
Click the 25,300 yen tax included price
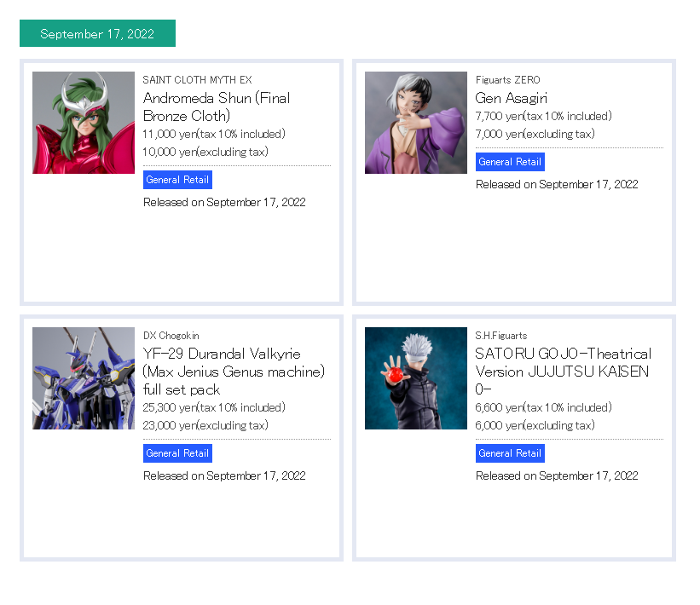214,407
